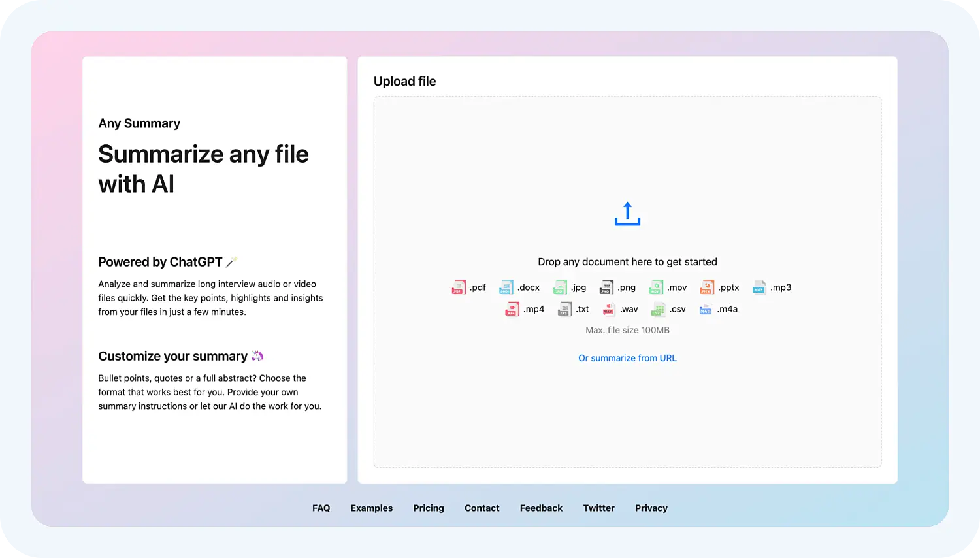Image resolution: width=980 pixels, height=558 pixels.
Task: Click the blue upload arrow icon
Action: tap(627, 214)
